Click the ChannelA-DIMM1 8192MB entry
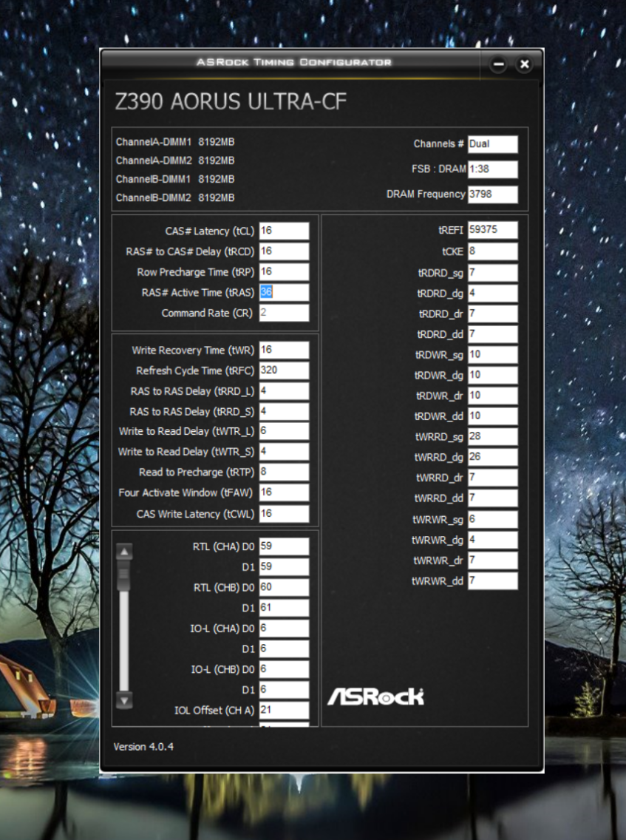 click(175, 142)
